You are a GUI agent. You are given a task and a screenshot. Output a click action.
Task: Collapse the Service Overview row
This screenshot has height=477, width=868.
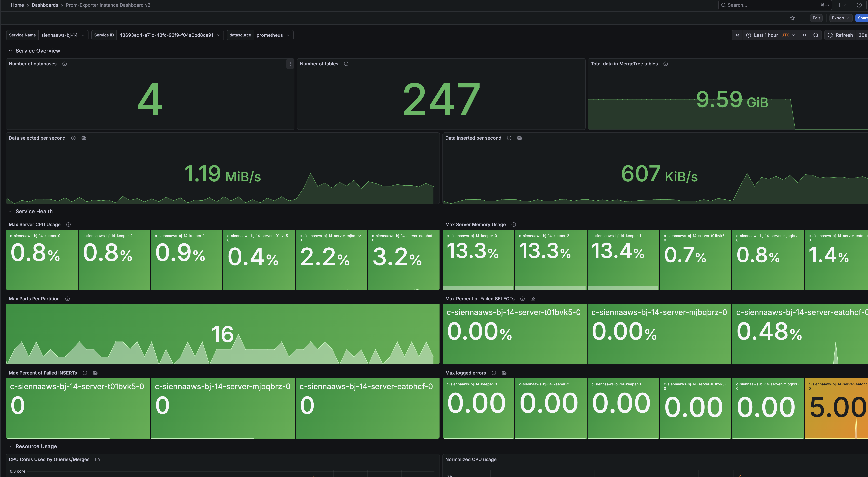(10, 51)
